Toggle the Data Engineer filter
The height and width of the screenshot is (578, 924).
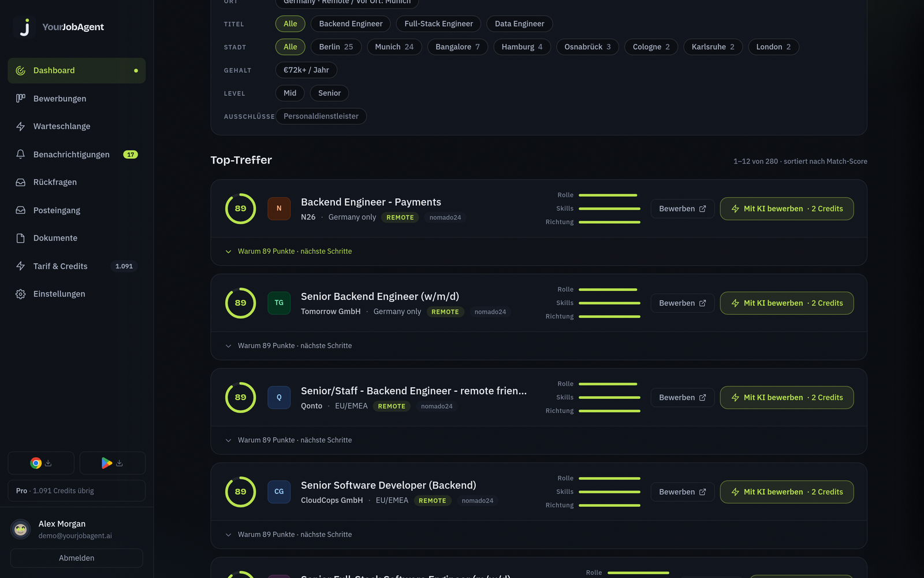click(x=519, y=24)
